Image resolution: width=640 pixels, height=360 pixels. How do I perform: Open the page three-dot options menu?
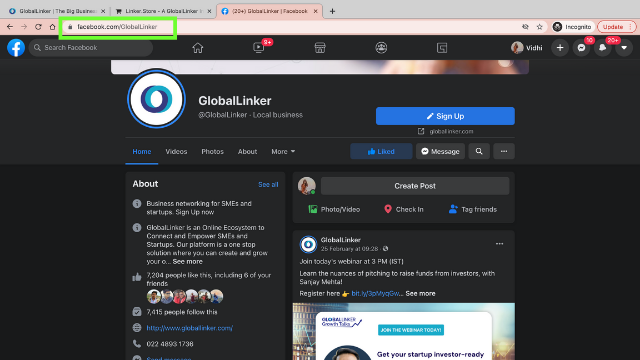click(x=504, y=151)
